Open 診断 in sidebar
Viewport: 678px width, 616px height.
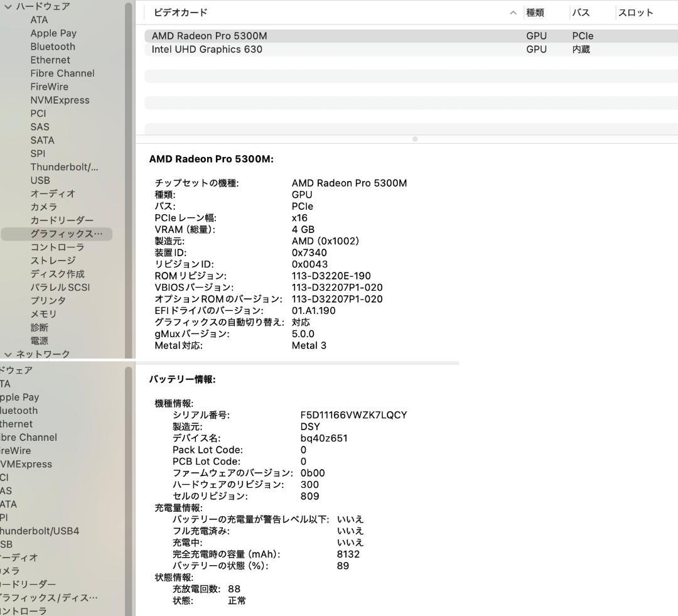click(39, 328)
